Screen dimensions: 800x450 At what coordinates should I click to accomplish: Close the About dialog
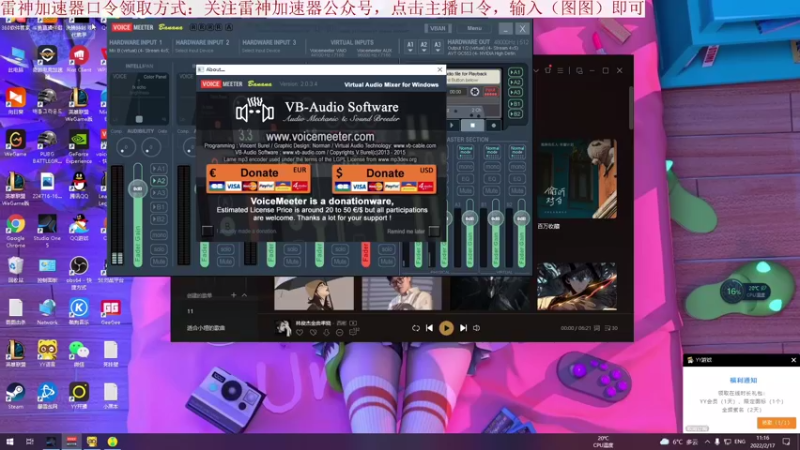440,69
